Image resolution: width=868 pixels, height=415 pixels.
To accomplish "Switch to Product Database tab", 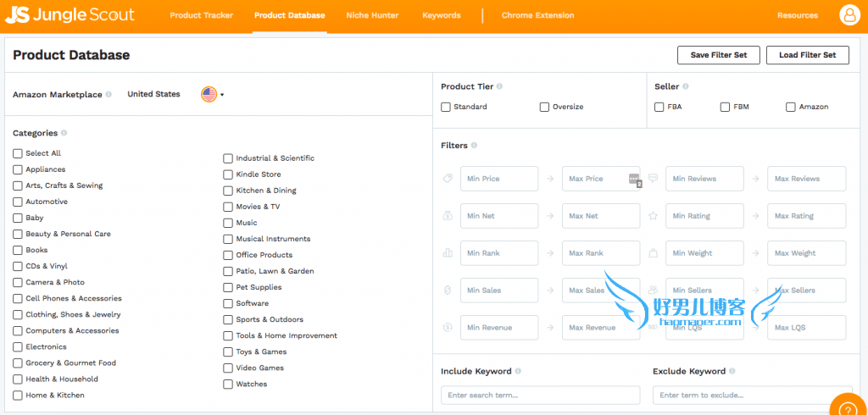I will click(290, 15).
